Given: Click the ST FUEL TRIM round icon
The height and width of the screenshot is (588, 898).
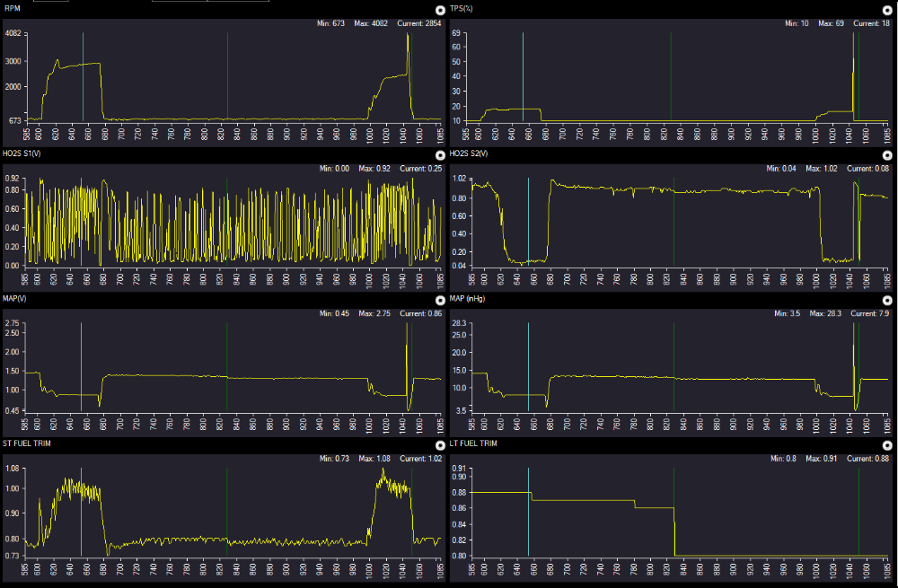Looking at the screenshot, I should pos(440,445).
